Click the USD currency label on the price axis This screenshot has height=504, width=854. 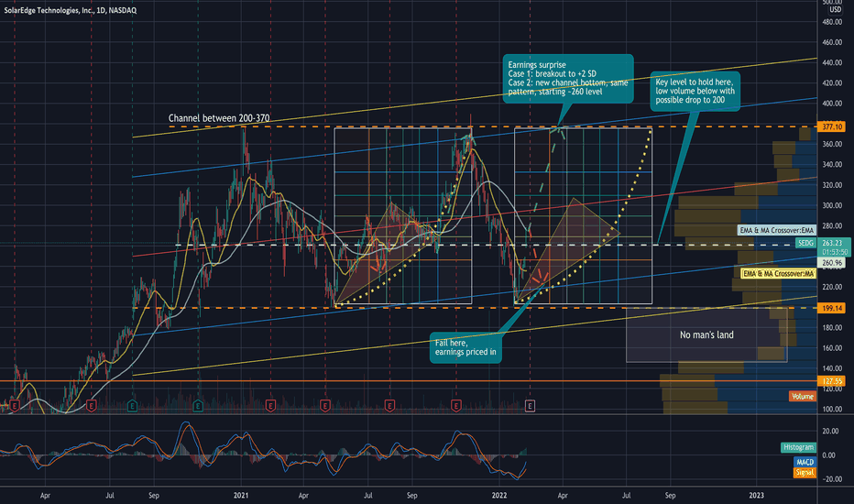[x=835, y=10]
